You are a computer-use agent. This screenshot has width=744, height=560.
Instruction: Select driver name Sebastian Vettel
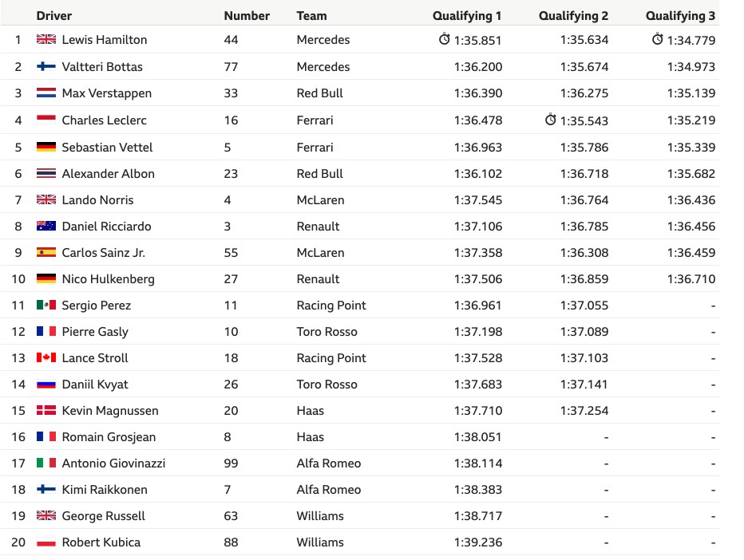[107, 147]
